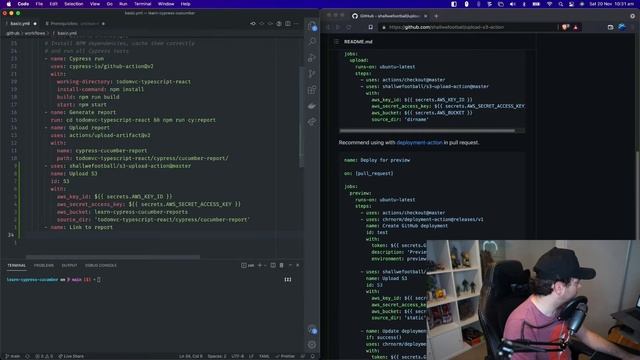
Task: Open a new browser tab with plus
Action: [x=436, y=16]
